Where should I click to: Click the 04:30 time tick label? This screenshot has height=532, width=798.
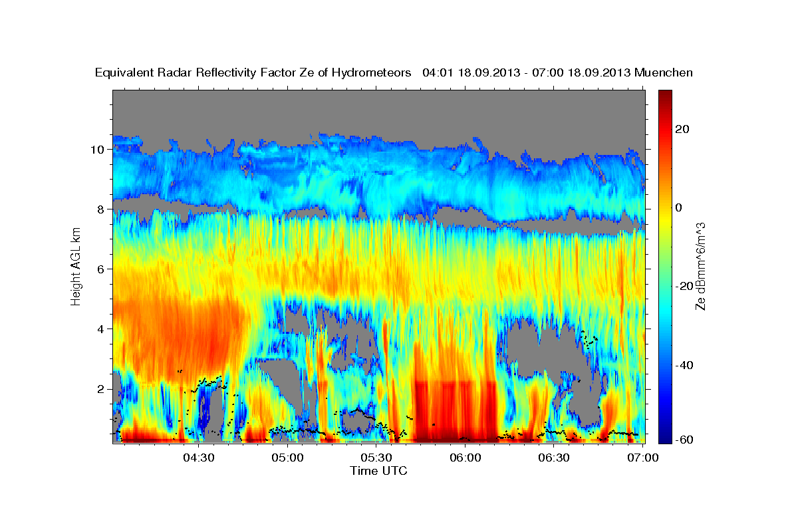199,458
